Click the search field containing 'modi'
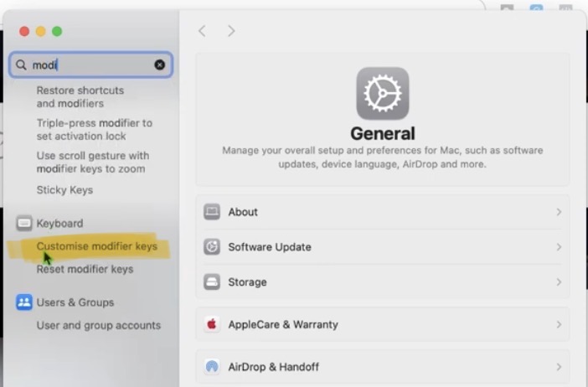This screenshot has height=387, width=588. 90,64
